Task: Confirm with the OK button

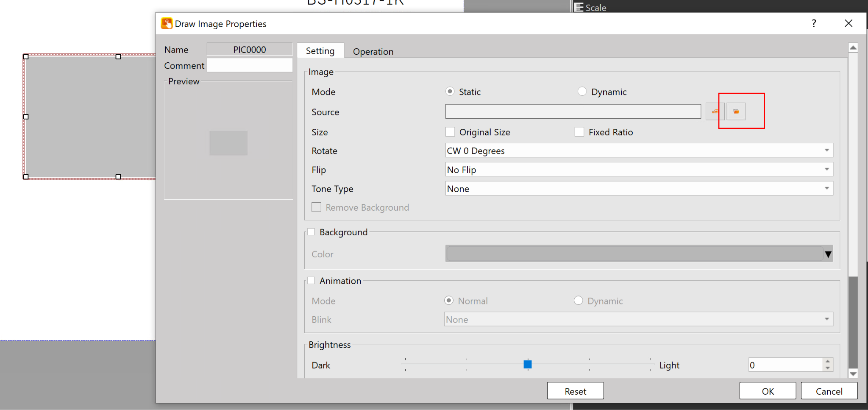Action: [x=768, y=391]
